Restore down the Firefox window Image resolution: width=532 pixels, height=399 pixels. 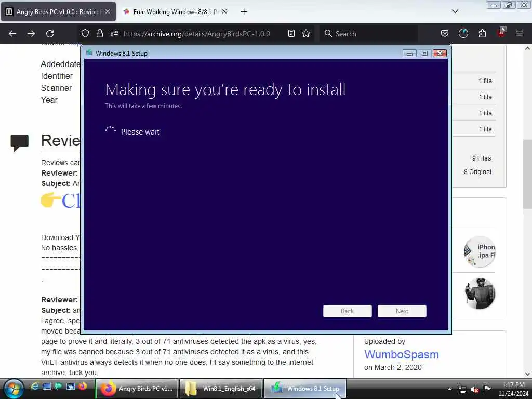(508, 5)
